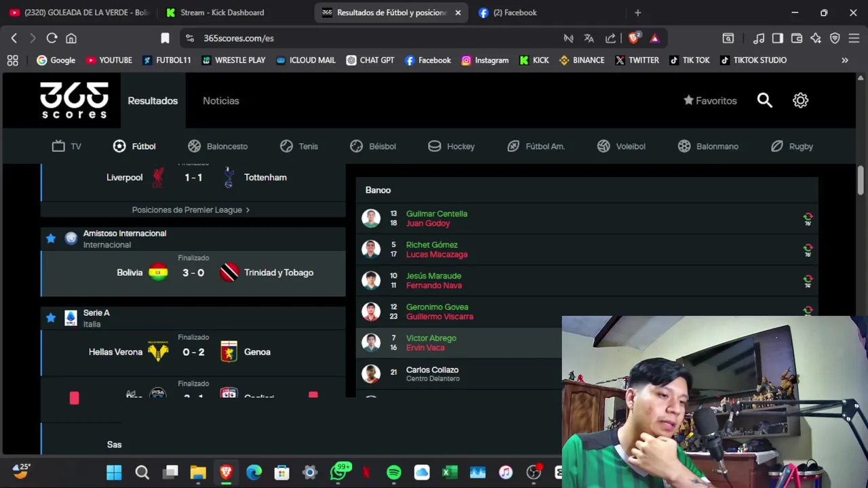This screenshot has width=868, height=488.
Task: Switch to the Resultados tab
Action: click(x=153, y=100)
